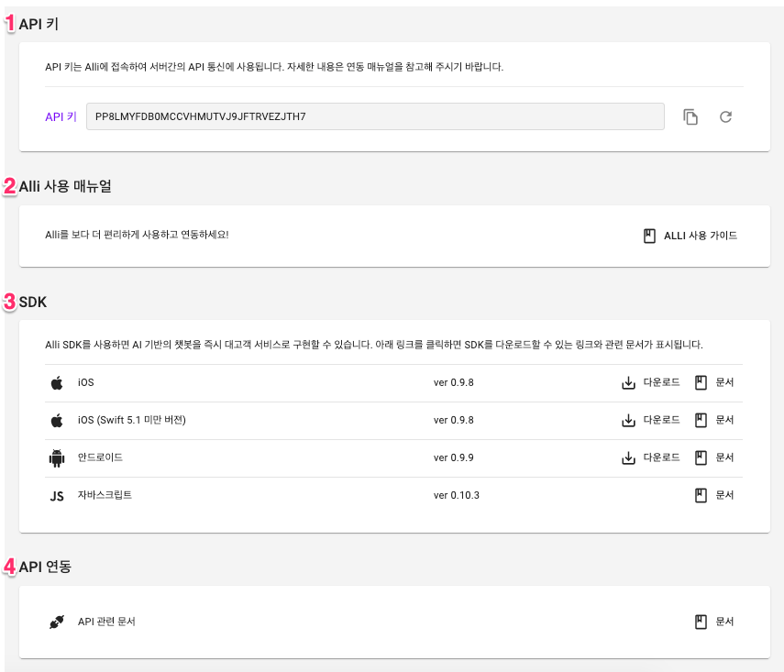Image resolution: width=784 pixels, height=672 pixels.
Task: Click document icon in the iOS row
Action: (701, 382)
